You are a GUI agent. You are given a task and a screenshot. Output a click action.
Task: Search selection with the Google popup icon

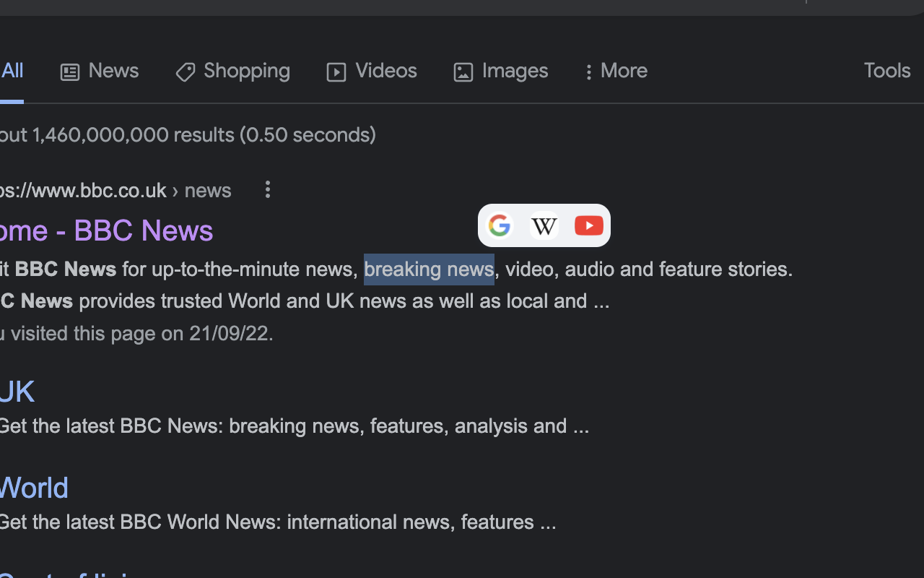point(500,225)
